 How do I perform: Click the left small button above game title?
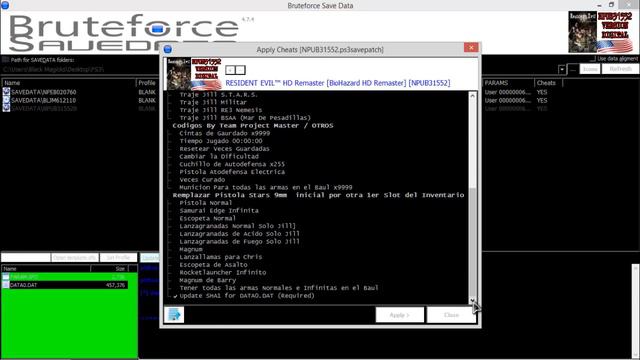pyautogui.click(x=230, y=70)
